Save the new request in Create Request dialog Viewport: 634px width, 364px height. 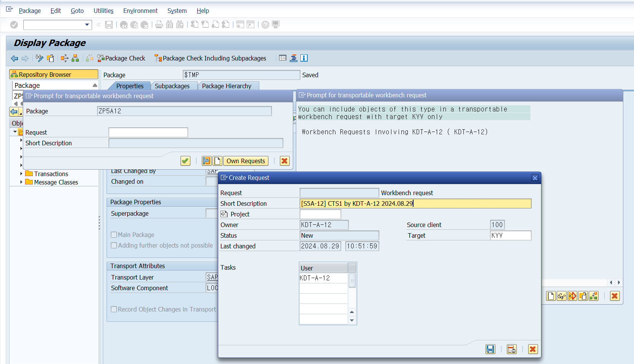(490, 349)
